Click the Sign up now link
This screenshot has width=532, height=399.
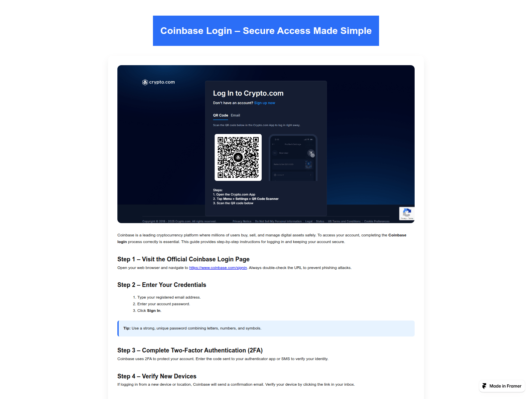[265, 103]
